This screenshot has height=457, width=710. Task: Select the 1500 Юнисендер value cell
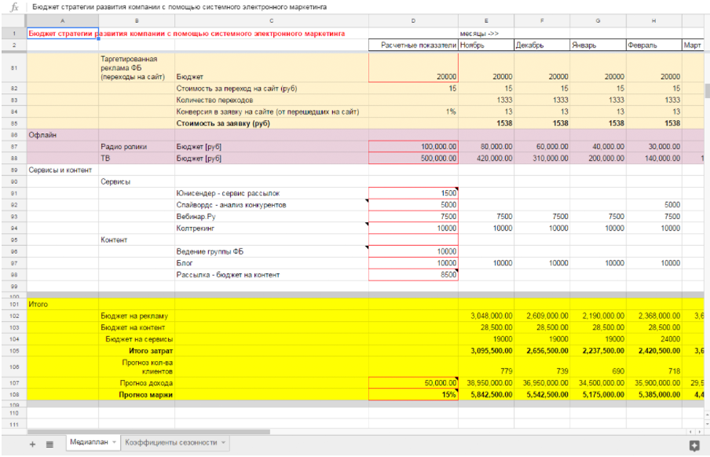413,193
